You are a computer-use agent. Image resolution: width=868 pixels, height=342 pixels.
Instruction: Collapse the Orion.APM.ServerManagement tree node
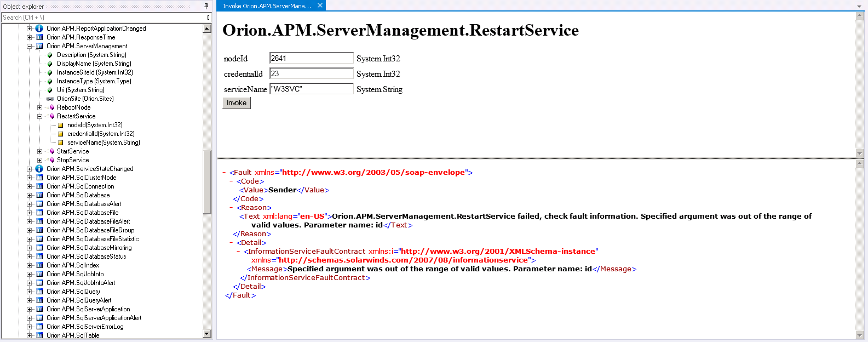(x=30, y=46)
